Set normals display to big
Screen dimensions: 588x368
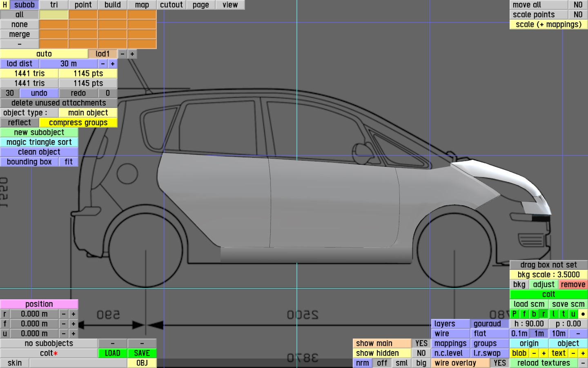tap(421, 363)
